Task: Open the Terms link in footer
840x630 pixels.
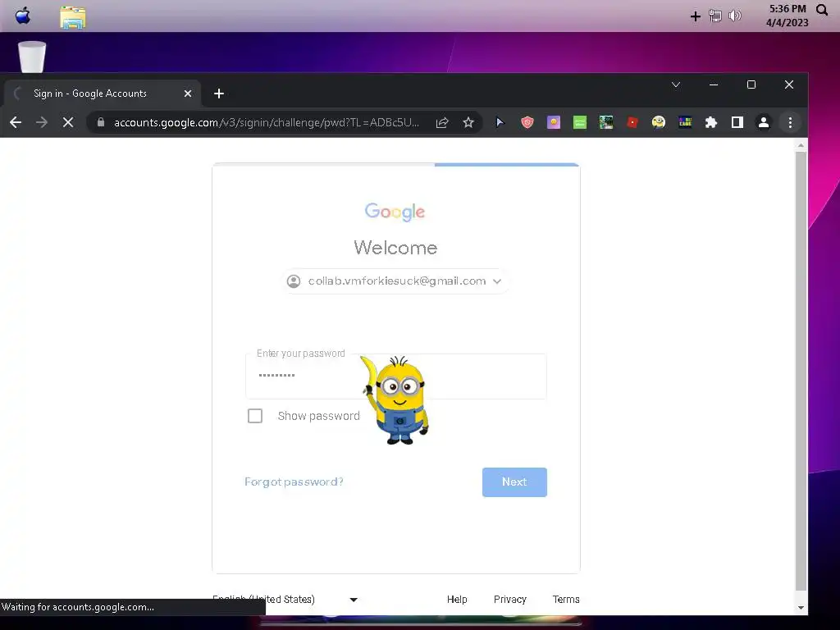Action: (x=566, y=600)
